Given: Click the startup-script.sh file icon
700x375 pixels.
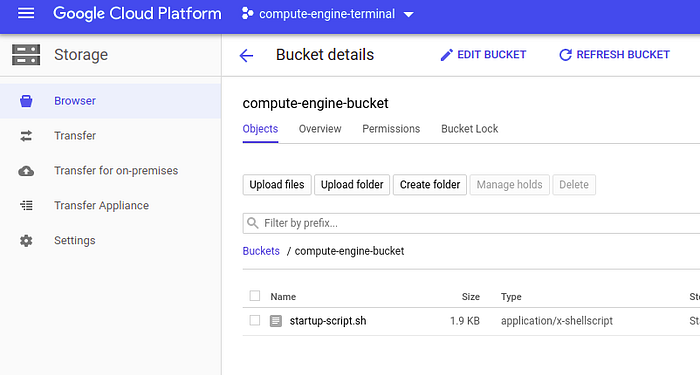Looking at the screenshot, I should [276, 321].
